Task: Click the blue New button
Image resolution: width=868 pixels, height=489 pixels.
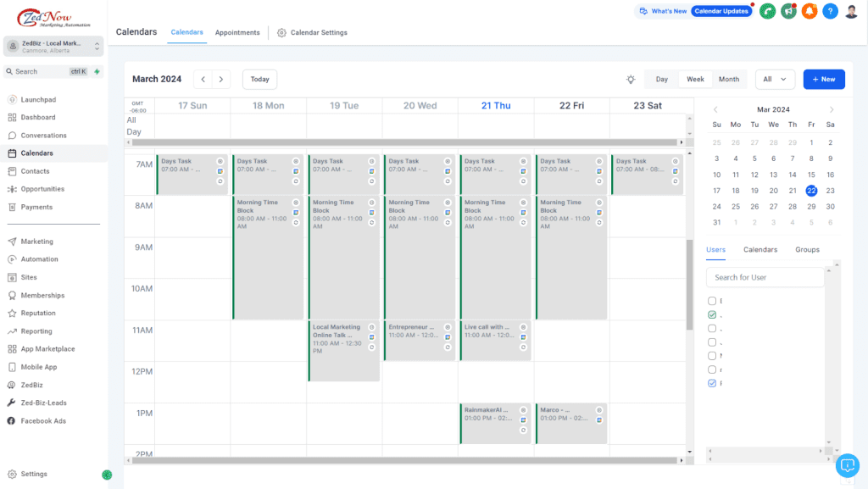Action: point(823,79)
